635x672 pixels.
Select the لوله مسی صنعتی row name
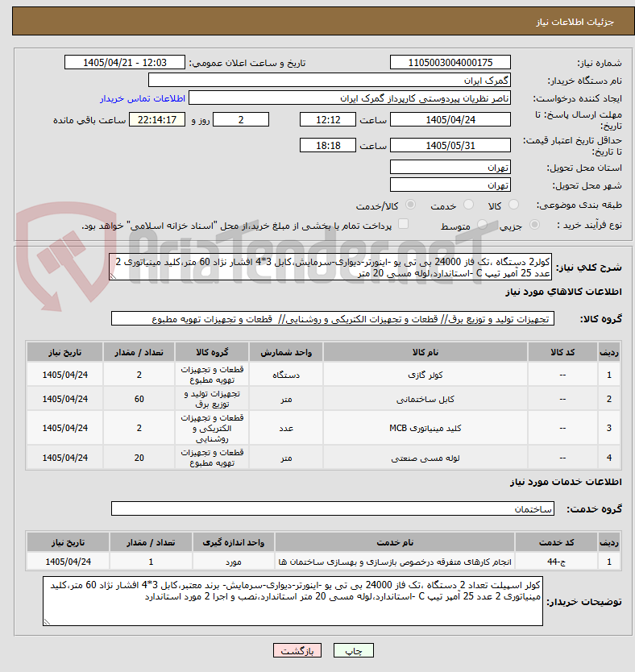tap(425, 458)
